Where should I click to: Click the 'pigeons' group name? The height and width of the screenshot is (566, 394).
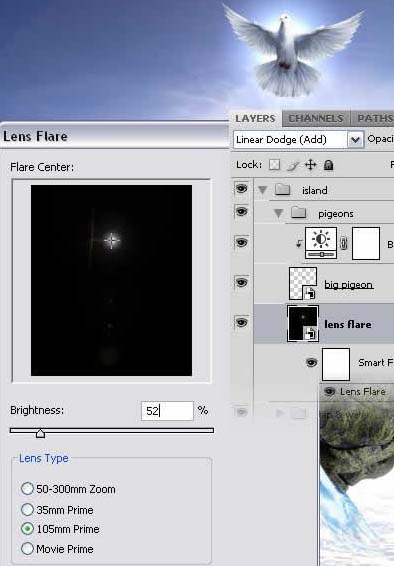(336, 214)
